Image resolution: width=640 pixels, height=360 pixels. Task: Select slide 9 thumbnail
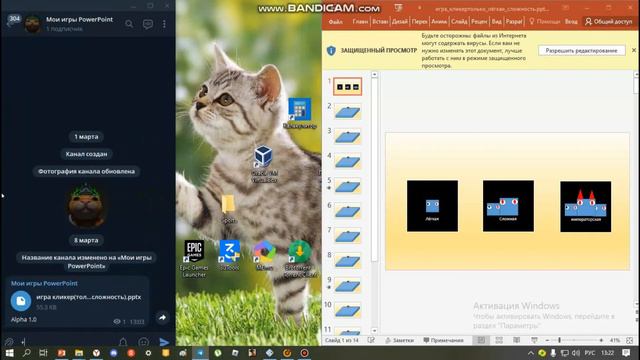pyautogui.click(x=347, y=286)
